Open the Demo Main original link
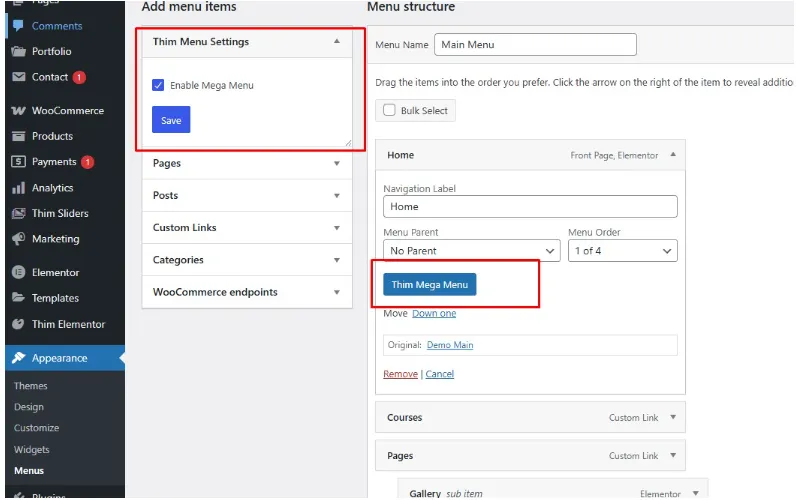Viewport: 797px width, 500px height. coord(450,345)
